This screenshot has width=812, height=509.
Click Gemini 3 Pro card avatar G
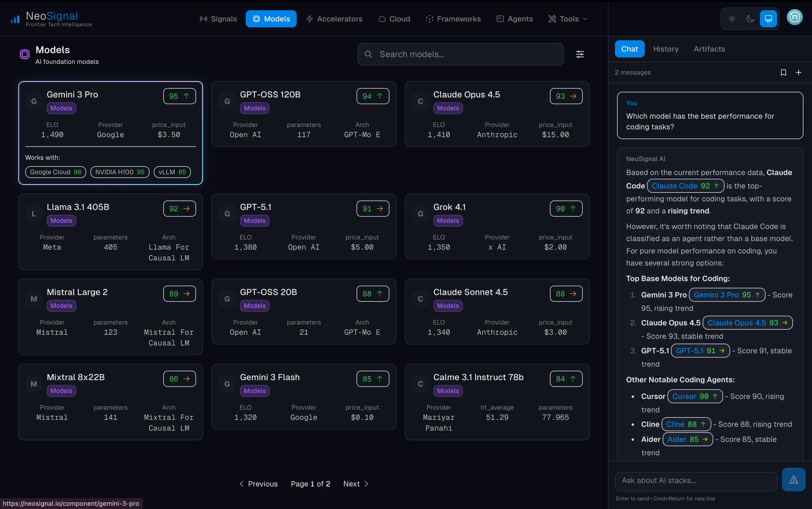[x=34, y=101]
